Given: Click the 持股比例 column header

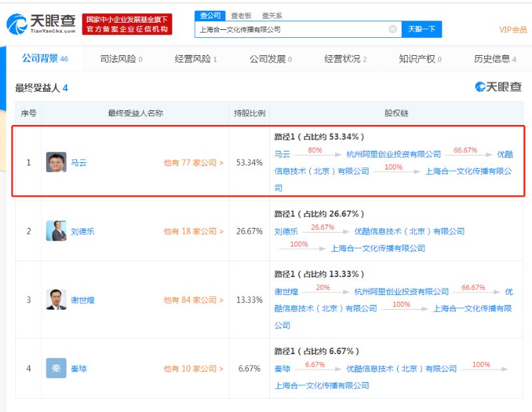Looking at the screenshot, I should pos(249,113).
